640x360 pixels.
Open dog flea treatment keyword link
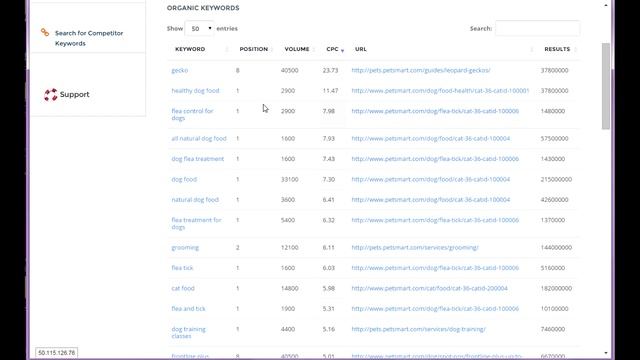[198, 159]
